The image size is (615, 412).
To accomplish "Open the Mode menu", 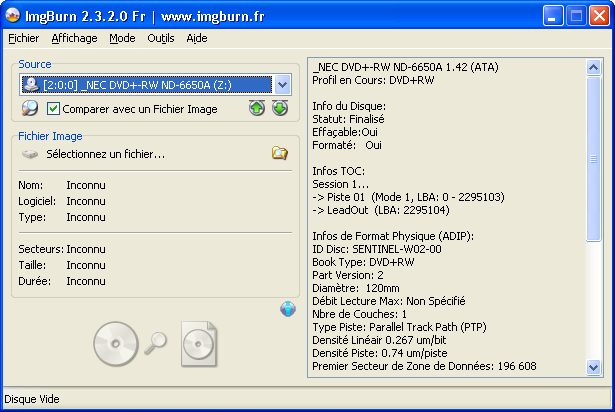I will tap(122, 38).
